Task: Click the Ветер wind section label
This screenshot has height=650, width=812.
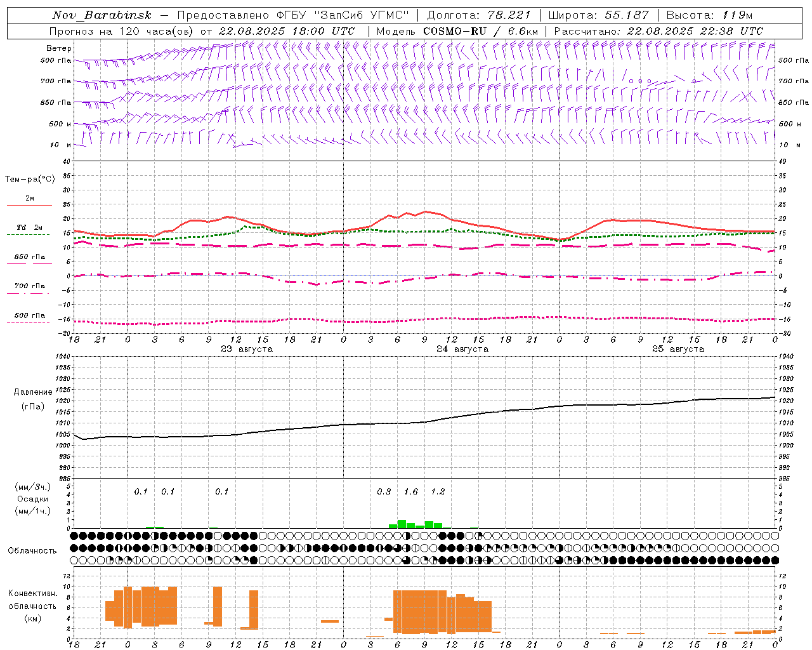Action: 58,48
